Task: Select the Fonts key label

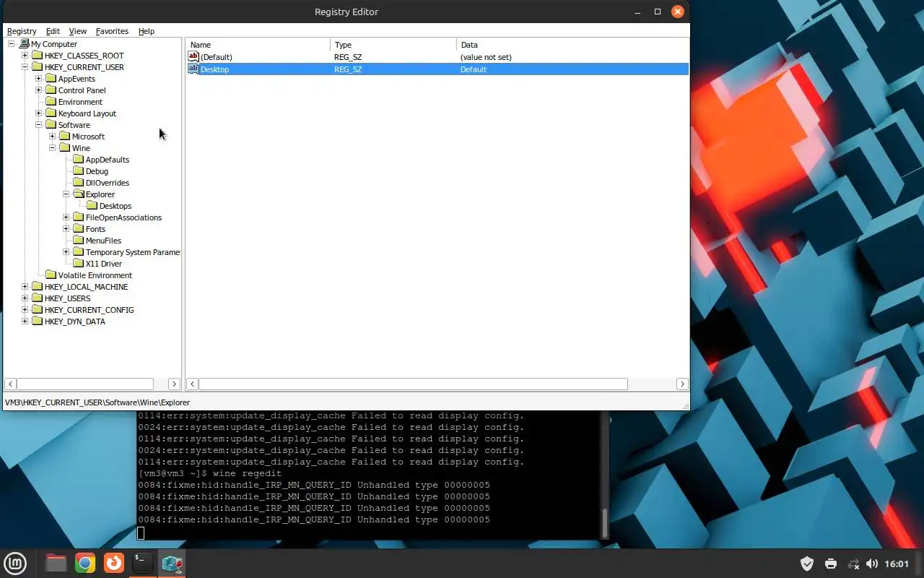Action: 95,229
